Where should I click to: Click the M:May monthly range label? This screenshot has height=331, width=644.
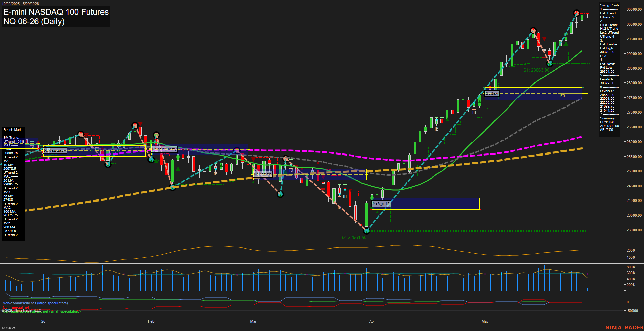(x=492, y=93)
